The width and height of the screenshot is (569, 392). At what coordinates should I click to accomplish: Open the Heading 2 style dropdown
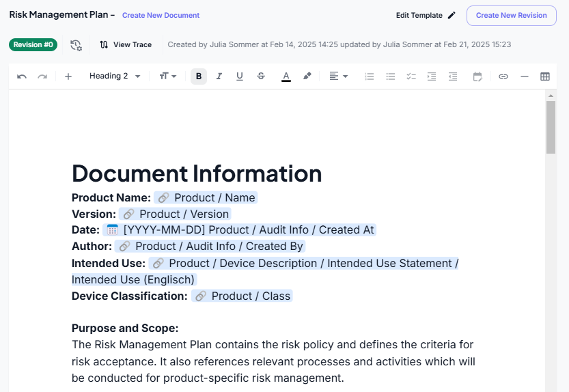[x=115, y=76]
